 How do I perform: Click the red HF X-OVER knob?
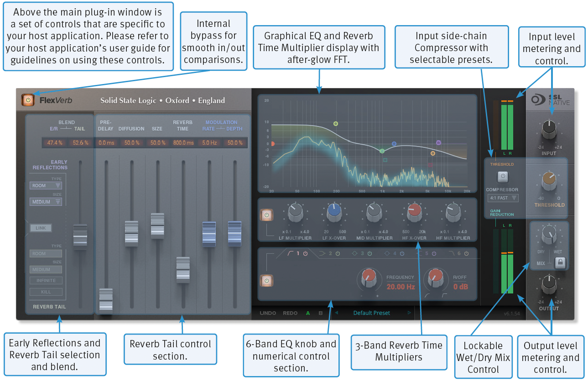pyautogui.click(x=414, y=212)
